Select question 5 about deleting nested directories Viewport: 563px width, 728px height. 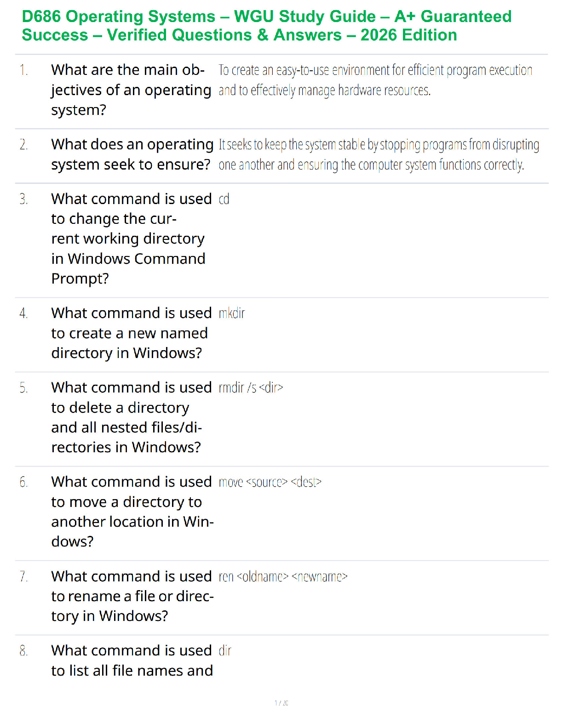132,417
